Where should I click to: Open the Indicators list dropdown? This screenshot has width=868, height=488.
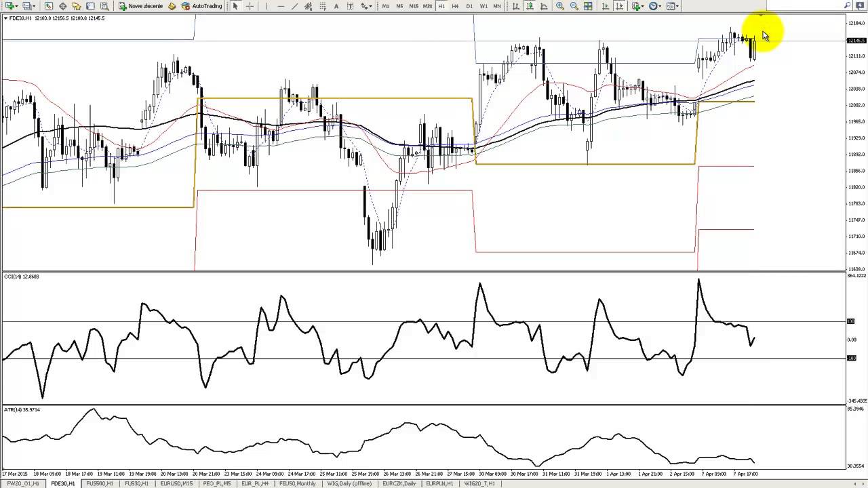[638, 6]
